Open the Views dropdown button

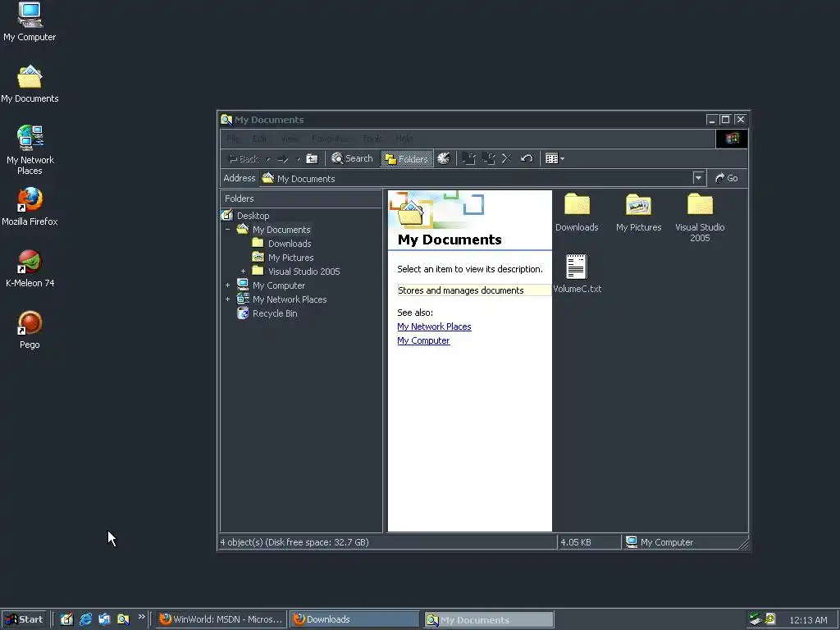click(555, 158)
